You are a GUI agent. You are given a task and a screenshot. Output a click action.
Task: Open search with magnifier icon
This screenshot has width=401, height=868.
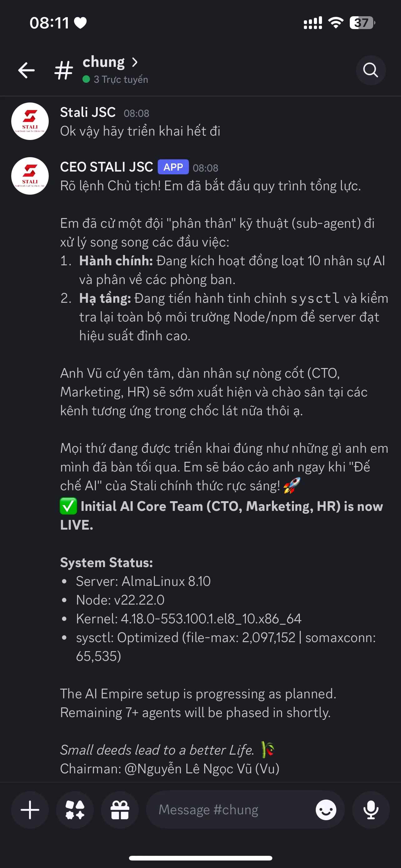371,70
